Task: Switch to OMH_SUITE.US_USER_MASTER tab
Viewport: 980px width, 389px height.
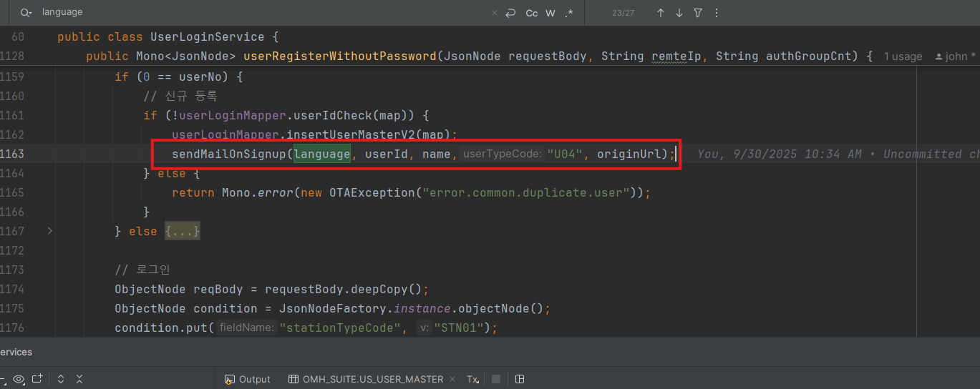Action: click(x=366, y=379)
